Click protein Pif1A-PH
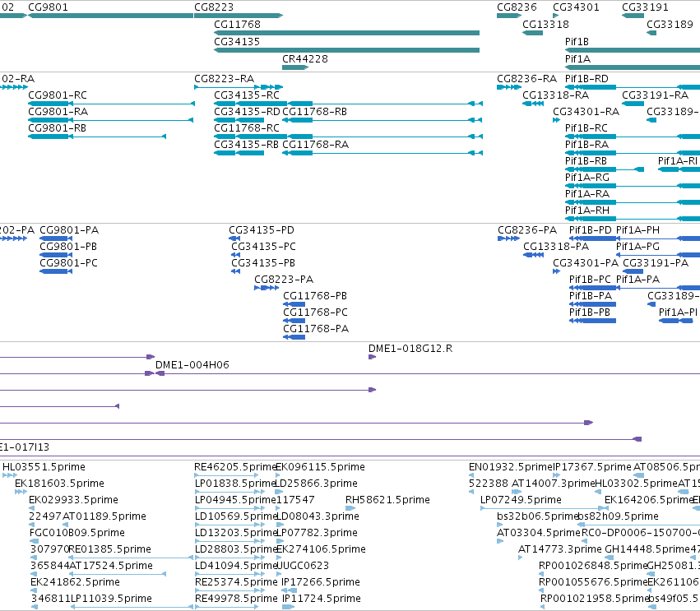 637,231
